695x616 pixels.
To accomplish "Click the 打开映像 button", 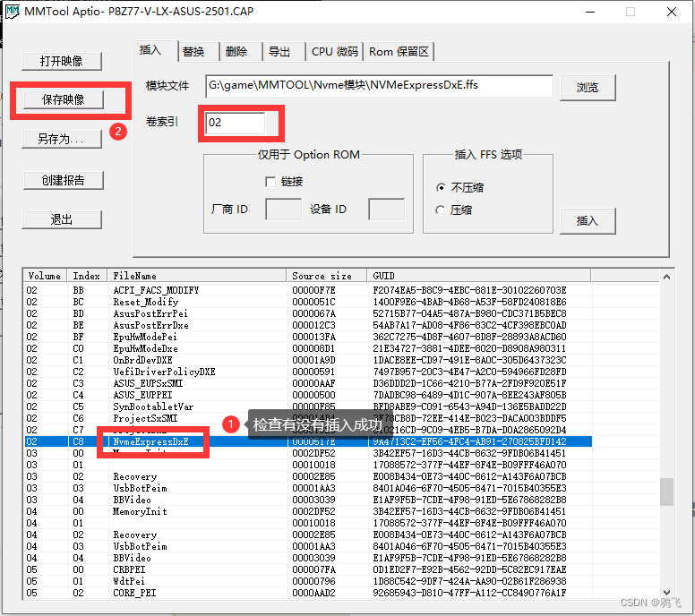I will (62, 61).
